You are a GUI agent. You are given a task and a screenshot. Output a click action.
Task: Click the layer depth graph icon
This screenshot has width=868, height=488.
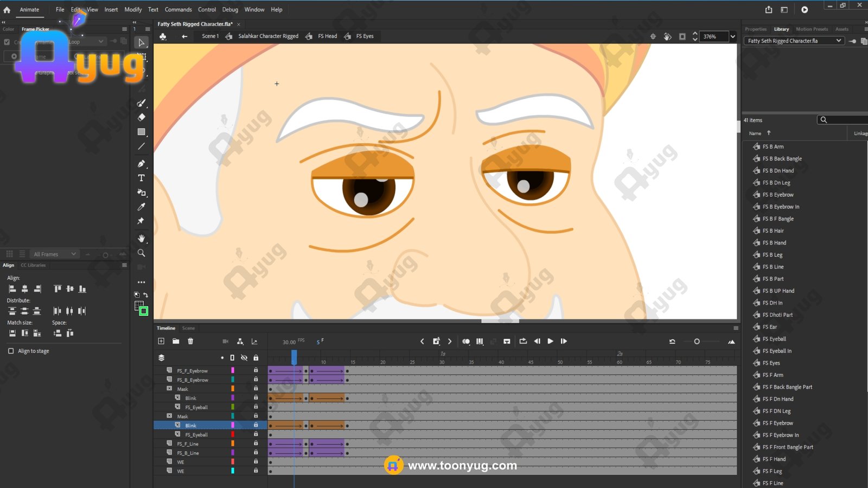click(x=254, y=342)
